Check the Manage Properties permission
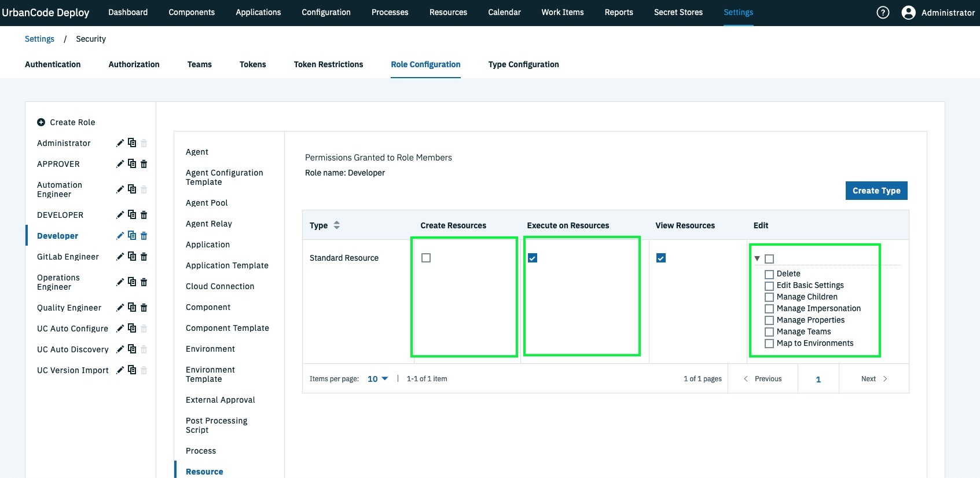The image size is (980, 478). (769, 320)
